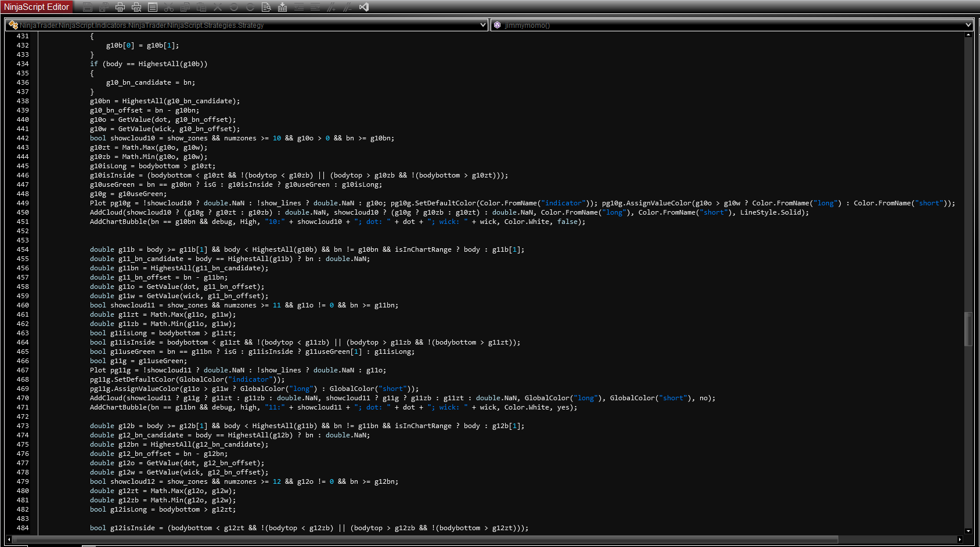
Task: Place cursor on "g10_bn_candidate = bn;" line
Action: [150, 82]
